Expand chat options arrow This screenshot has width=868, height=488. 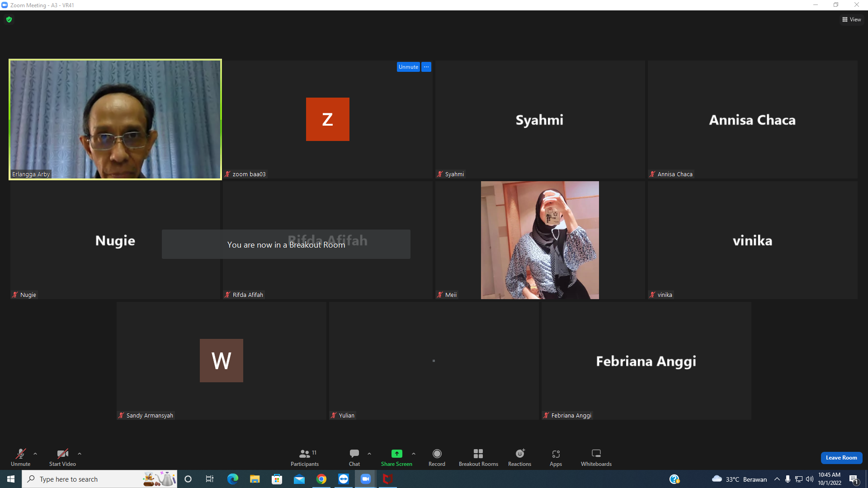click(369, 454)
